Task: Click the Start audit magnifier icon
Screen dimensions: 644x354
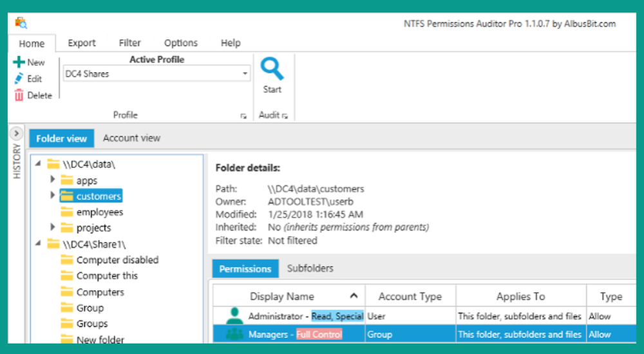Action: [272, 68]
